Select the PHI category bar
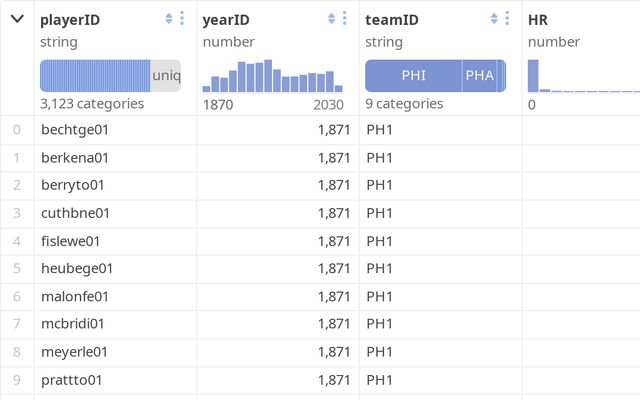 (x=413, y=76)
